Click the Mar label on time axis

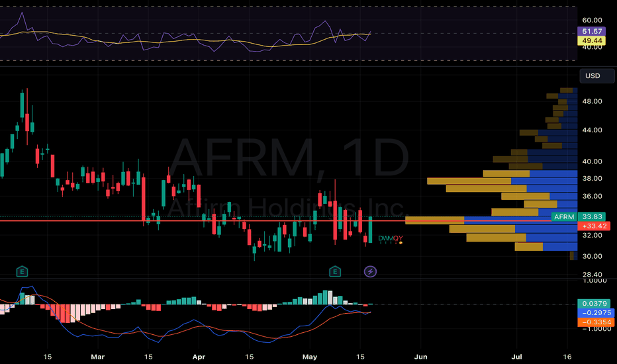(97, 357)
